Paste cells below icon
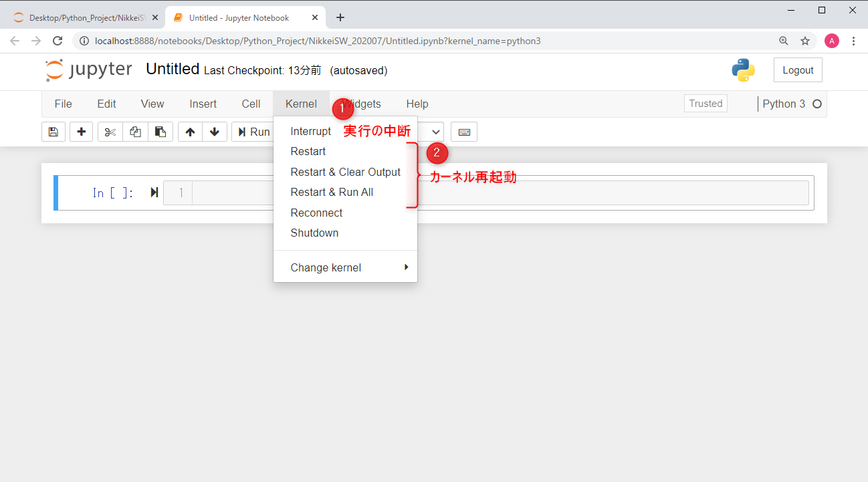This screenshot has width=868, height=482. click(x=160, y=132)
